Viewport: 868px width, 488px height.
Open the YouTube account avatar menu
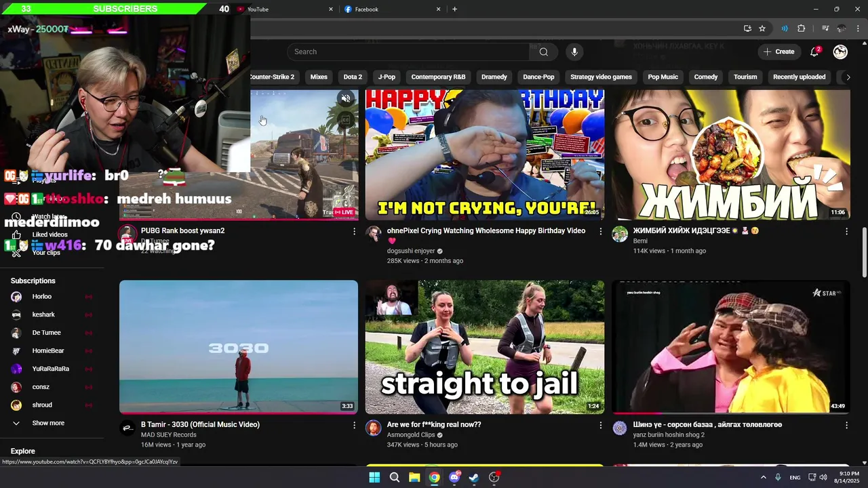point(840,52)
